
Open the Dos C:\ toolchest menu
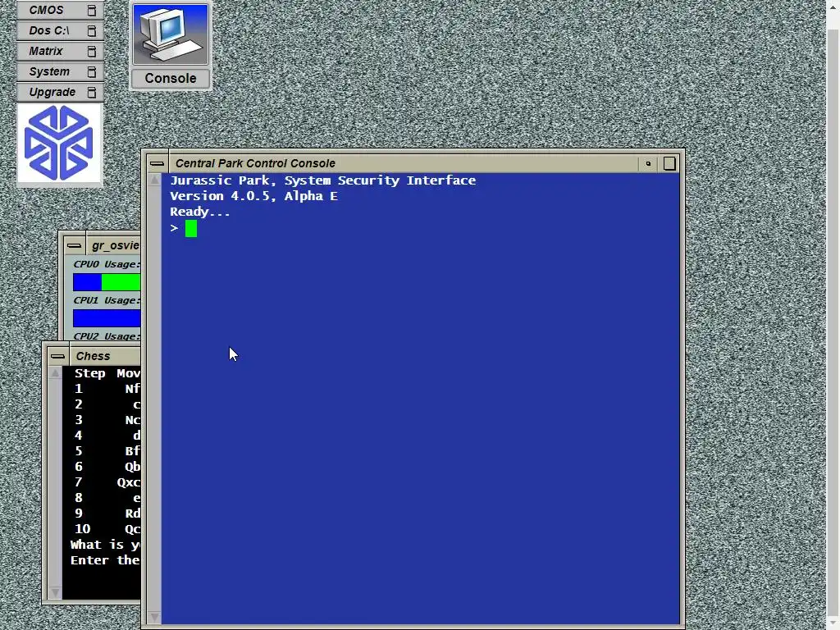pos(60,30)
